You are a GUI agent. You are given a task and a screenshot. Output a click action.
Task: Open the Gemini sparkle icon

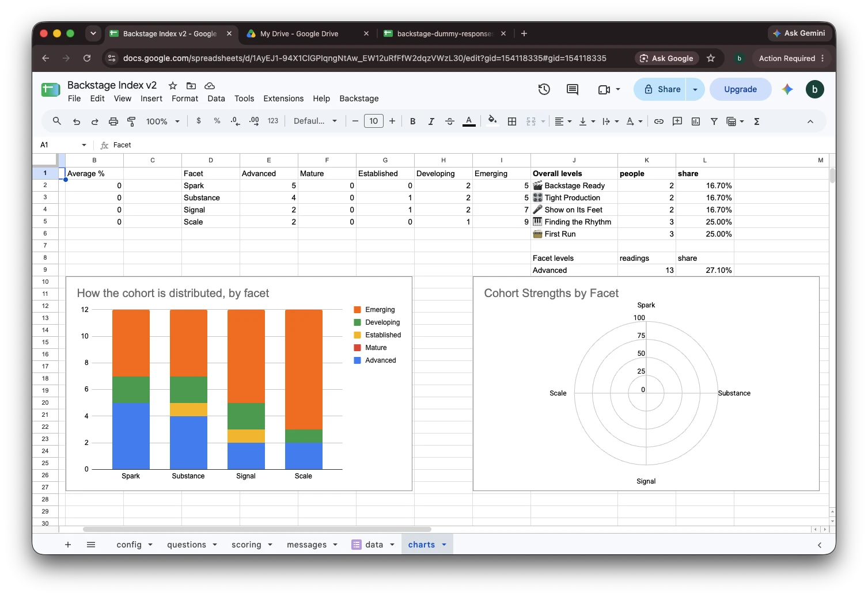(x=787, y=89)
